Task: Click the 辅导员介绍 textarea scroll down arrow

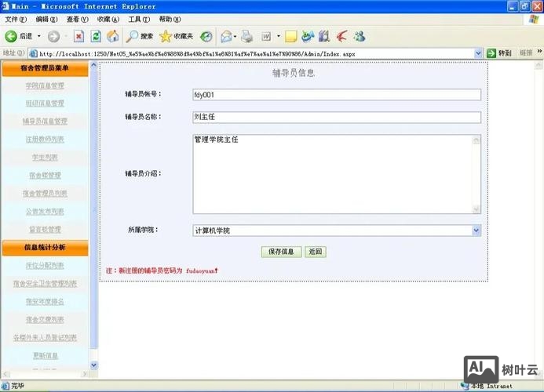Action: 476,209
